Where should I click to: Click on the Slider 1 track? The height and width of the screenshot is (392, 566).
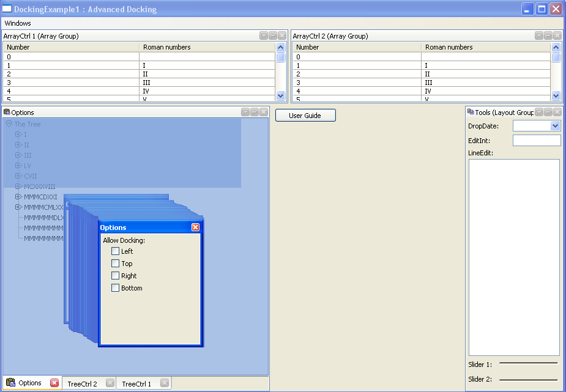(528, 363)
